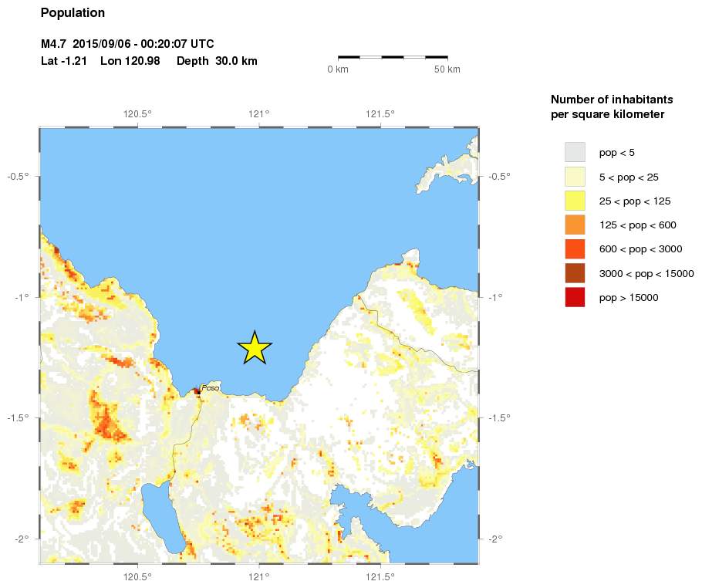Click the red 'pop > 15000' legend swatch
The image size is (702, 588).
pos(575,297)
